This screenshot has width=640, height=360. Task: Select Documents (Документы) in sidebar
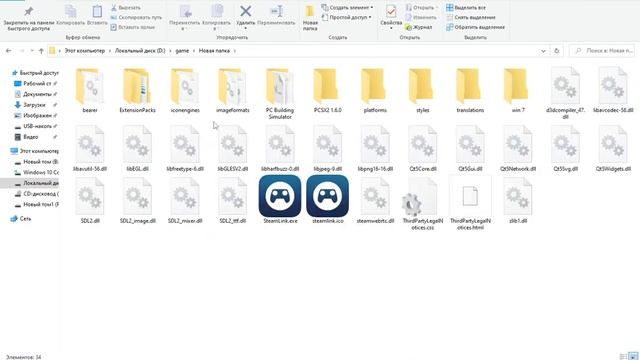click(x=35, y=94)
